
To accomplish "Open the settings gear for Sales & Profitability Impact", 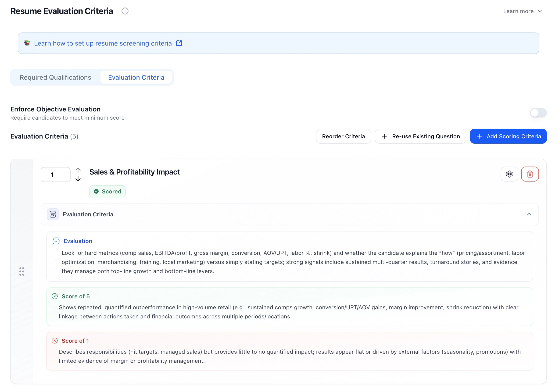I will (509, 174).
